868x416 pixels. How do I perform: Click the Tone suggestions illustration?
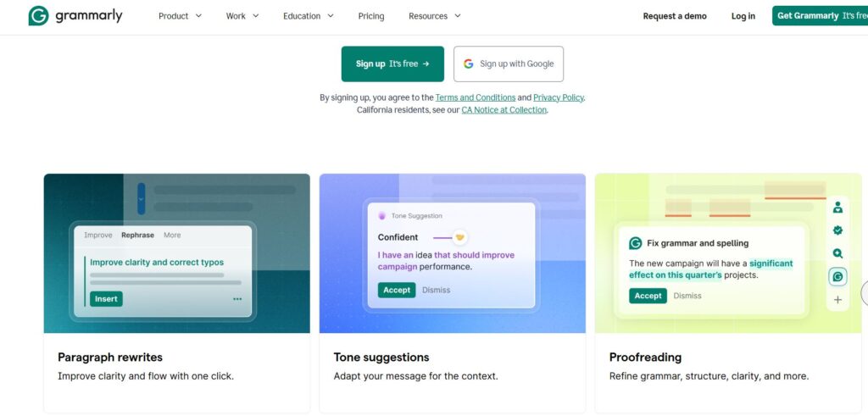click(x=453, y=253)
